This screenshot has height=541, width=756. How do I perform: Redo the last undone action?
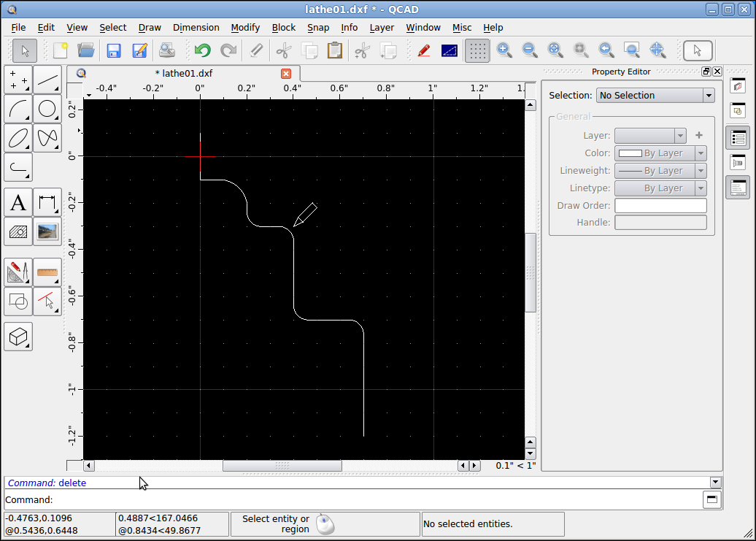(x=228, y=50)
